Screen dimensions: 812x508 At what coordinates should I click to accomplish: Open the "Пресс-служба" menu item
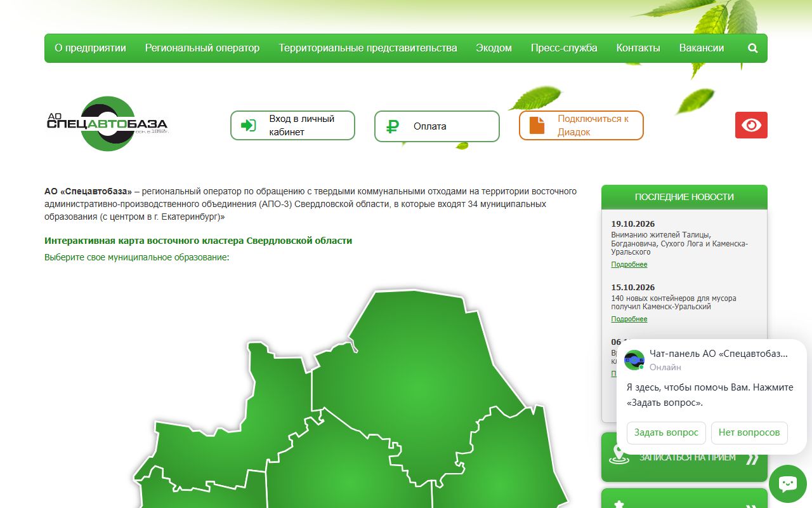coord(564,48)
